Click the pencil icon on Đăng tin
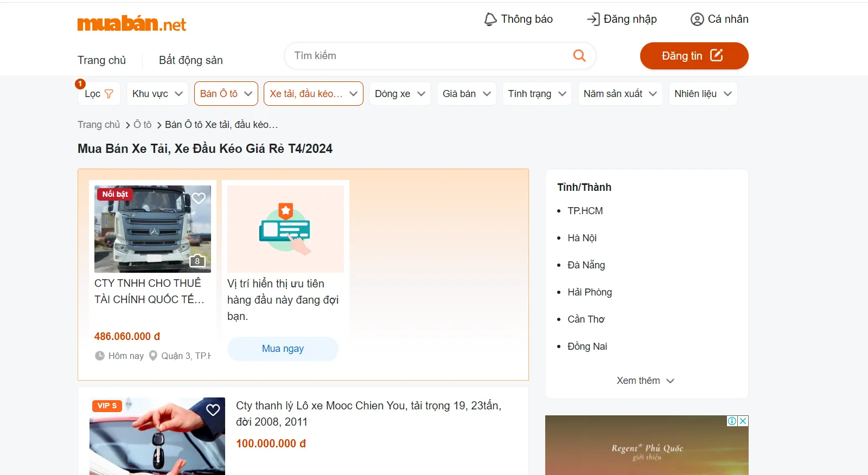The width and height of the screenshot is (868, 475). click(x=717, y=55)
